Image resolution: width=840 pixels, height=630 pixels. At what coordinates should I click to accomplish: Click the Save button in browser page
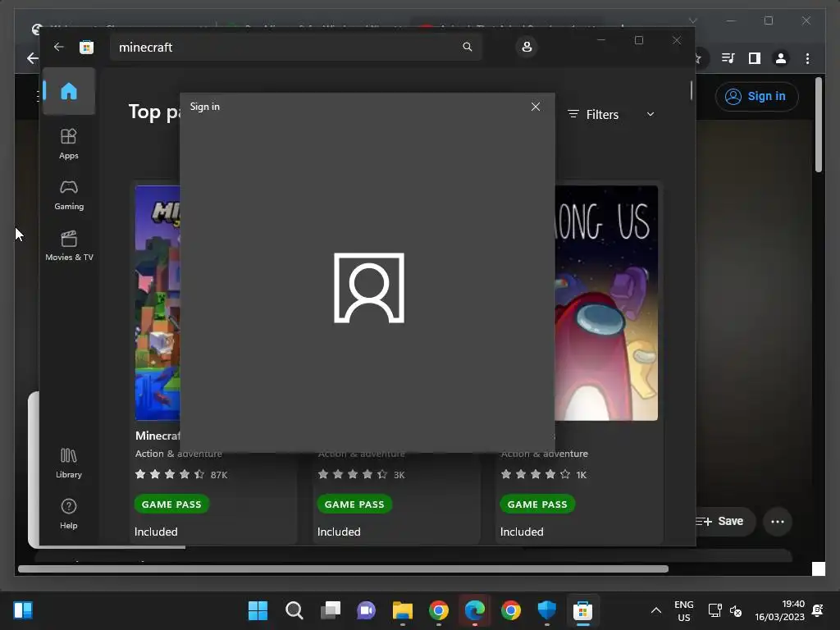(x=726, y=521)
